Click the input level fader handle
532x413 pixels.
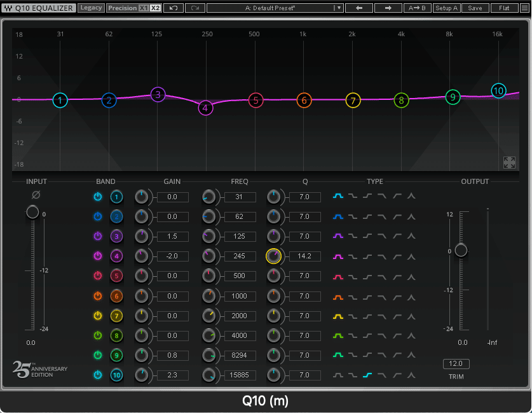click(x=32, y=213)
